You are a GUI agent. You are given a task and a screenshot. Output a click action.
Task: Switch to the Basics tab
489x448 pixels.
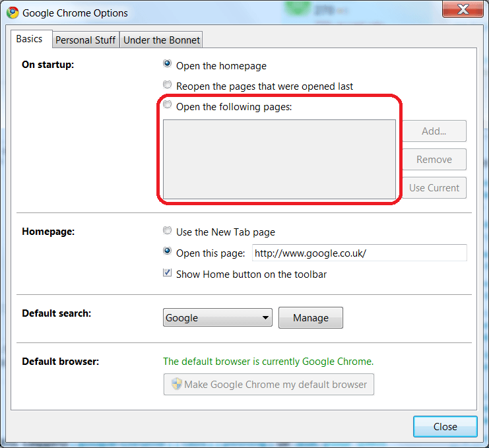[x=29, y=40]
